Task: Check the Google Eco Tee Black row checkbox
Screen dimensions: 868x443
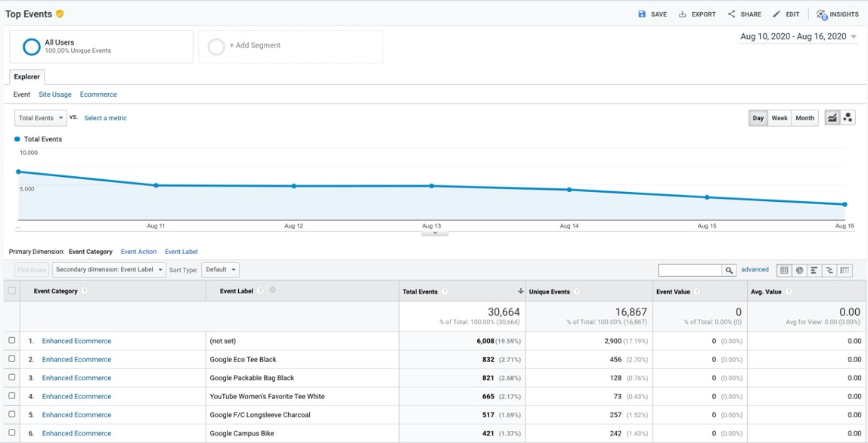Action: click(x=12, y=359)
